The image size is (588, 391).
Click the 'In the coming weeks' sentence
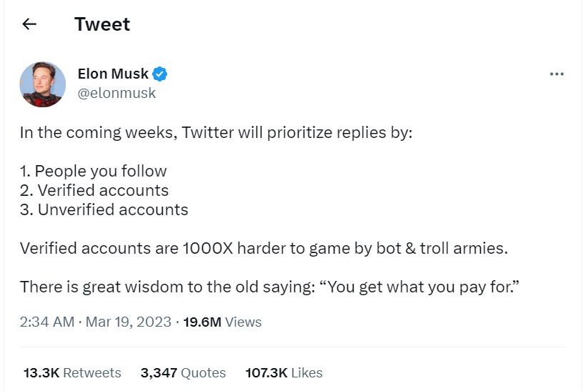(x=216, y=133)
